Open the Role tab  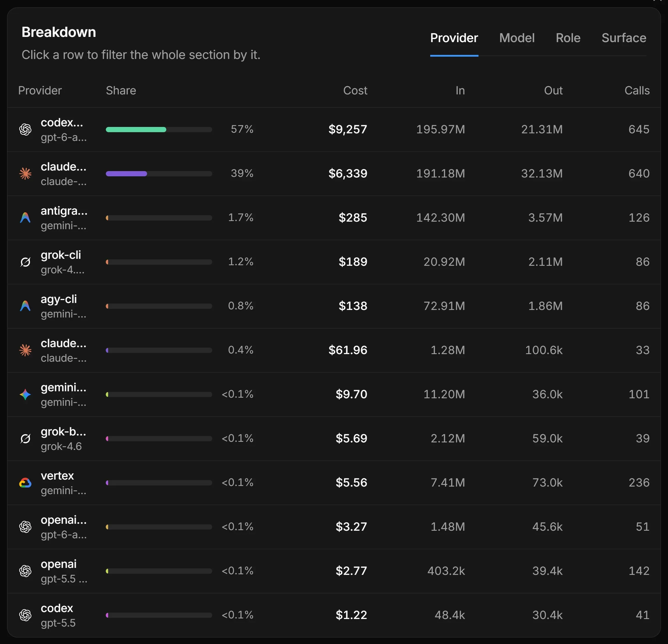click(568, 38)
